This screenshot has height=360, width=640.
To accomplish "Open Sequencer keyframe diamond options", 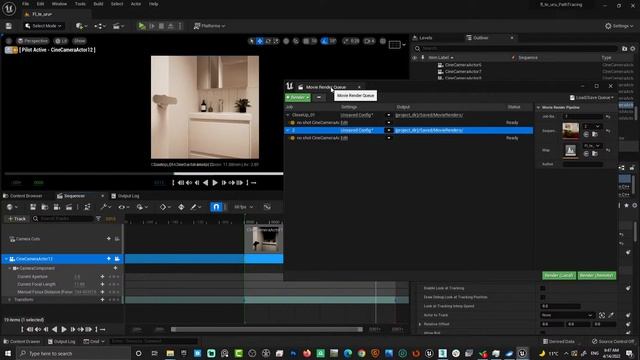I will 164,207.
